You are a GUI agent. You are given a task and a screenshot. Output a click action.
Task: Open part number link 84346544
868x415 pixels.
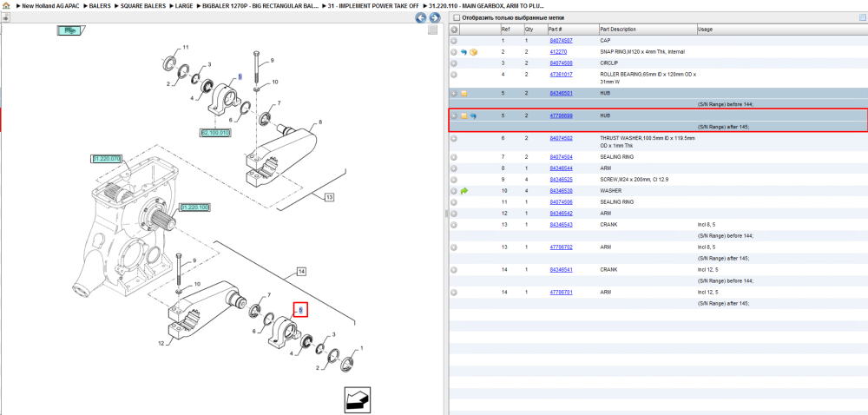point(561,168)
